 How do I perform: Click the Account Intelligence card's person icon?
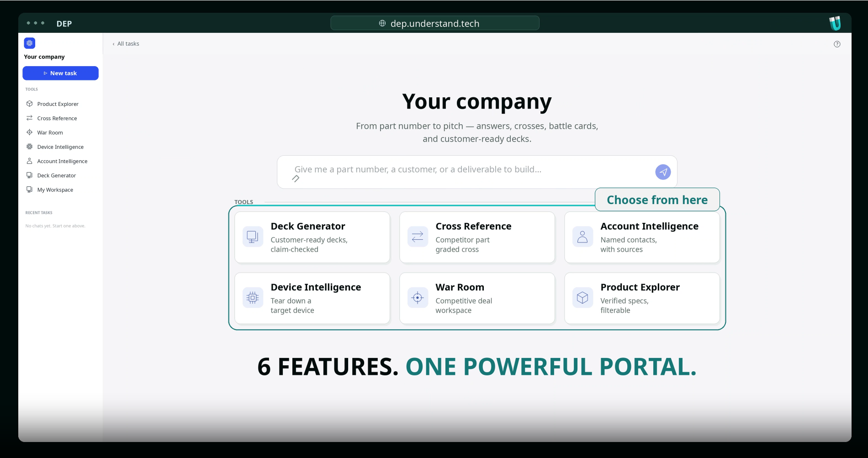582,237
